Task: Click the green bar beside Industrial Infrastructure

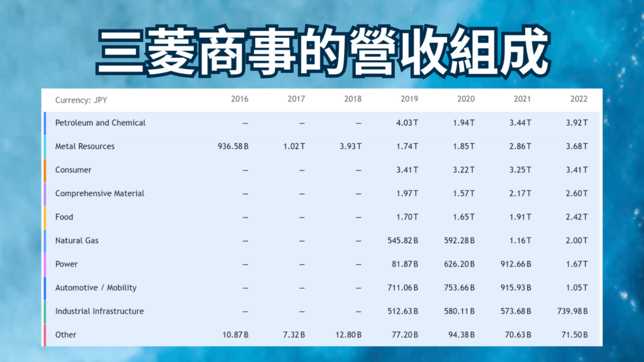Action: (45, 311)
